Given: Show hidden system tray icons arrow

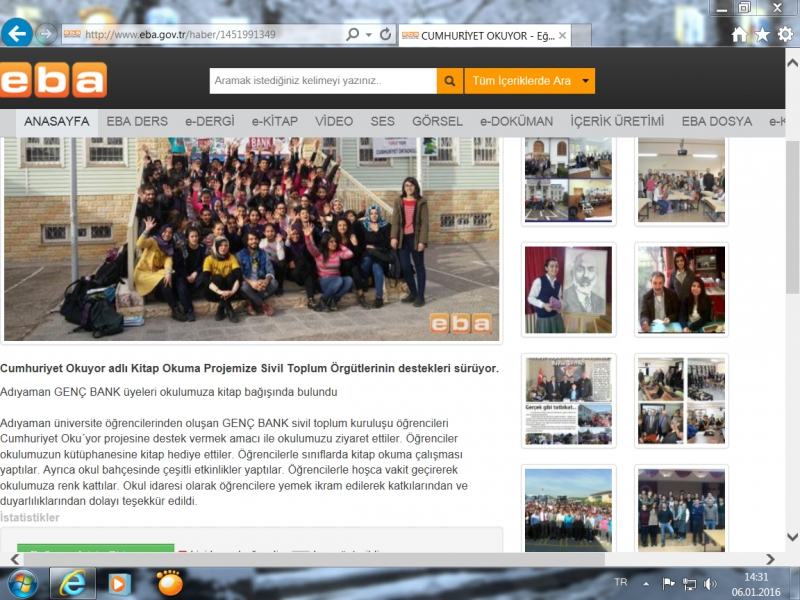Looking at the screenshot, I should pos(647,583).
